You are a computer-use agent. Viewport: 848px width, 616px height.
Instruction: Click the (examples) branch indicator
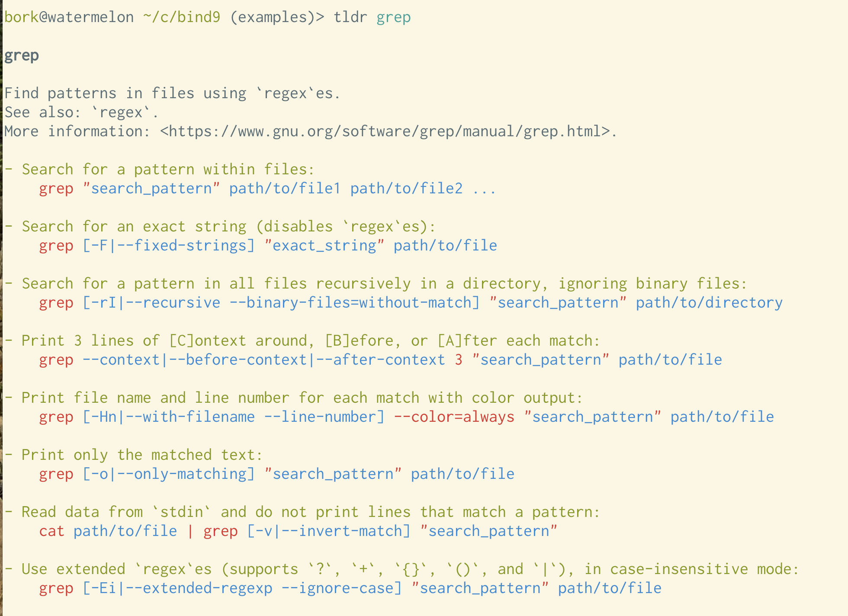click(273, 17)
